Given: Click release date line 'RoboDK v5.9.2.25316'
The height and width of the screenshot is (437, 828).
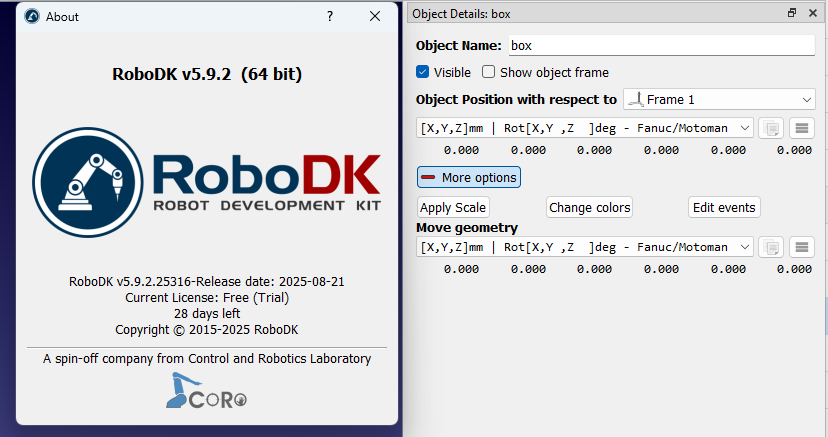Looking at the screenshot, I should click(207, 281).
